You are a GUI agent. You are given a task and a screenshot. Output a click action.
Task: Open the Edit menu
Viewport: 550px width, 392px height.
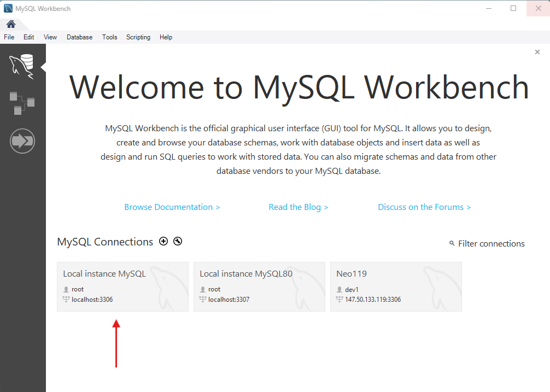coord(28,37)
